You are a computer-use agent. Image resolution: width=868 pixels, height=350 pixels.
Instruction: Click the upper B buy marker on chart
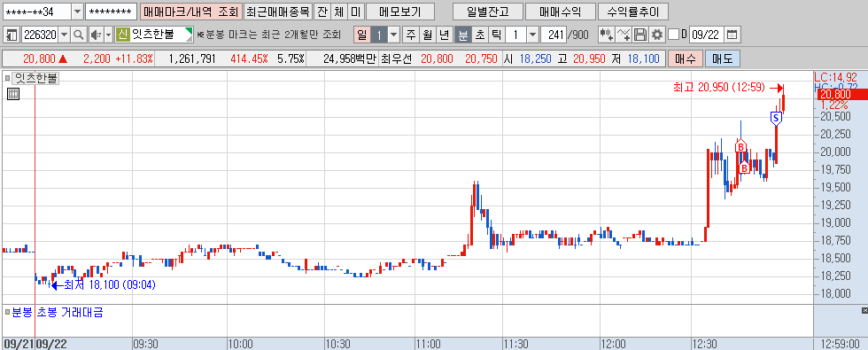click(x=740, y=147)
